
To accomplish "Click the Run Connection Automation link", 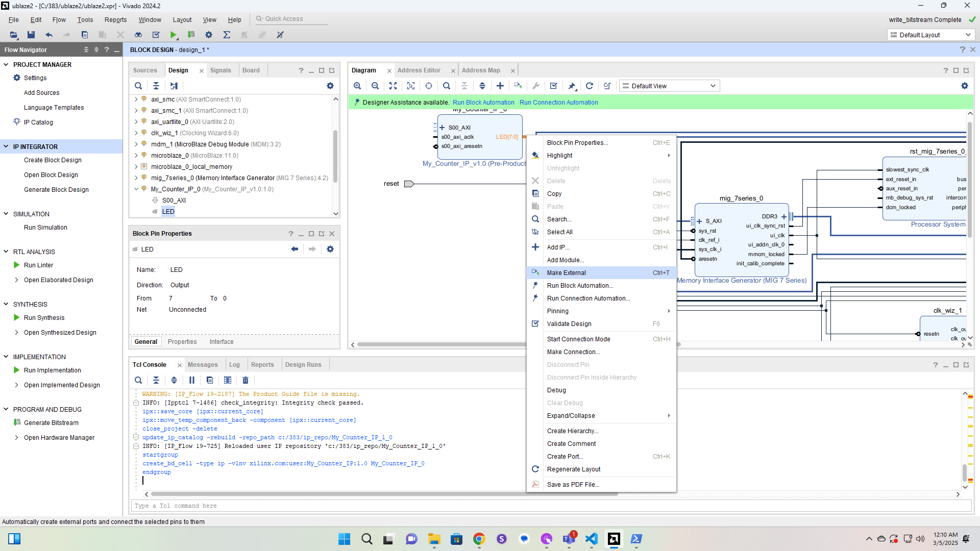I will tap(558, 103).
